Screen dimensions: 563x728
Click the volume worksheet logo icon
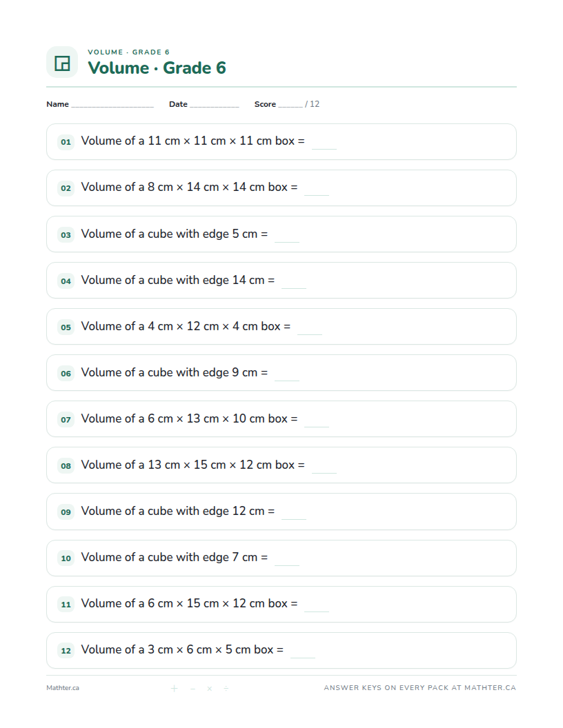coord(62,62)
